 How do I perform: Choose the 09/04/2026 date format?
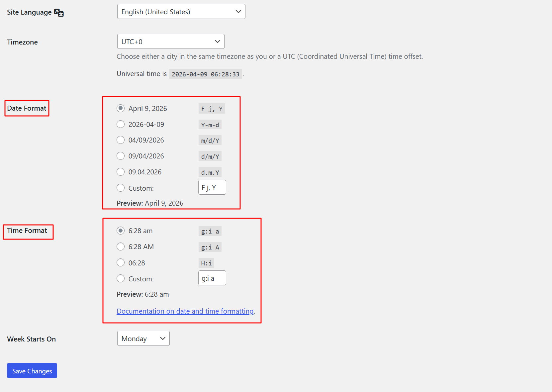pos(121,156)
